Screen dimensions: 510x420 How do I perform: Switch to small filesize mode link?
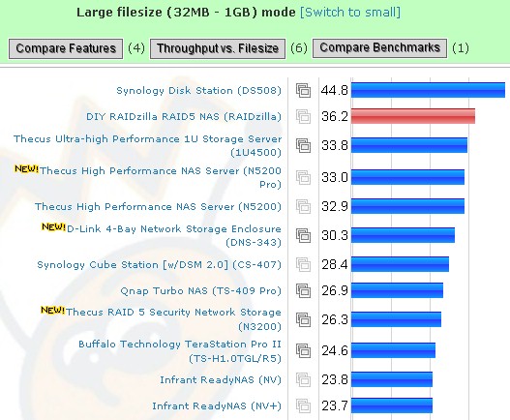click(350, 12)
